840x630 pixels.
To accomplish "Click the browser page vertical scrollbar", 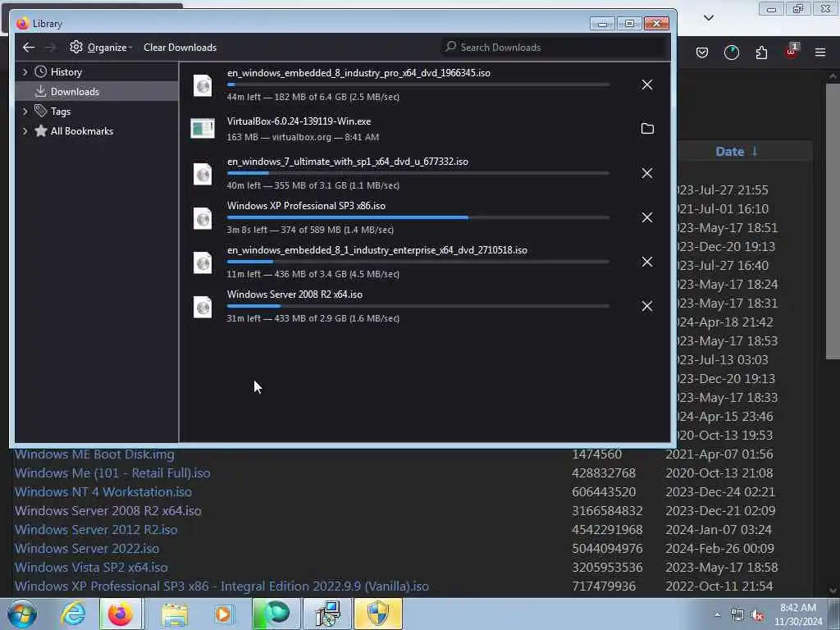I will point(832,221).
